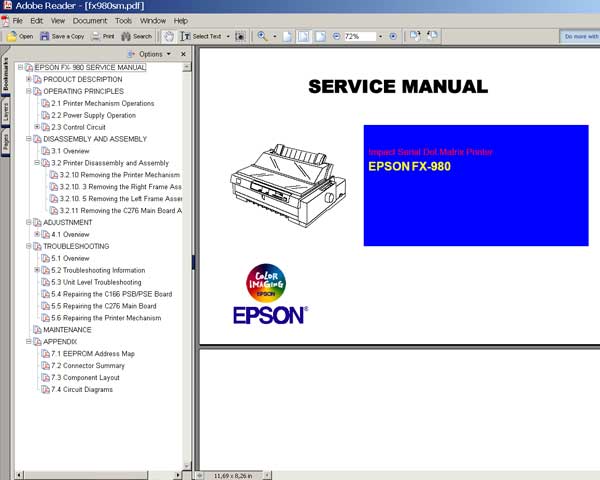Click the Fit Page icon

(303, 36)
